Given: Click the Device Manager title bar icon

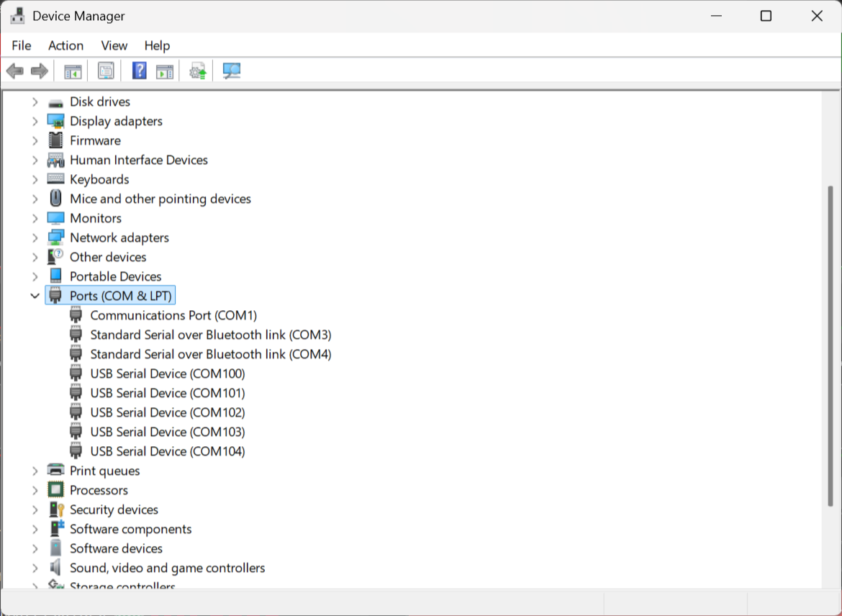Looking at the screenshot, I should (x=17, y=16).
